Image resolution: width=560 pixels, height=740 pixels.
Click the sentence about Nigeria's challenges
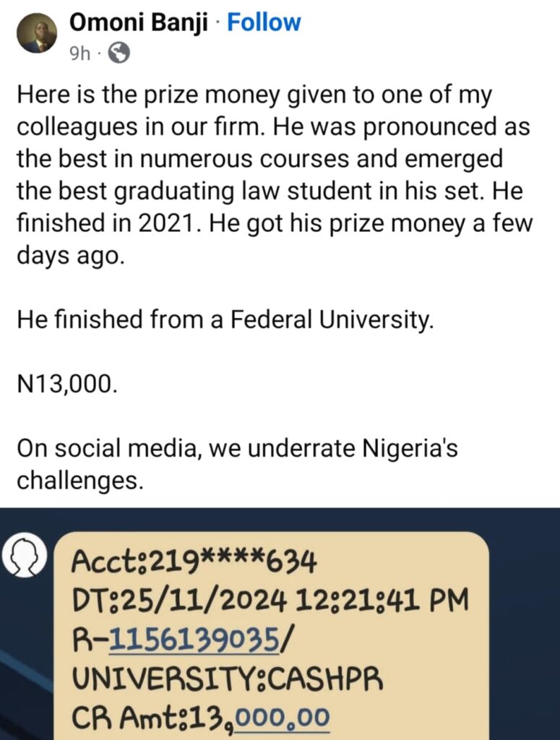click(237, 463)
